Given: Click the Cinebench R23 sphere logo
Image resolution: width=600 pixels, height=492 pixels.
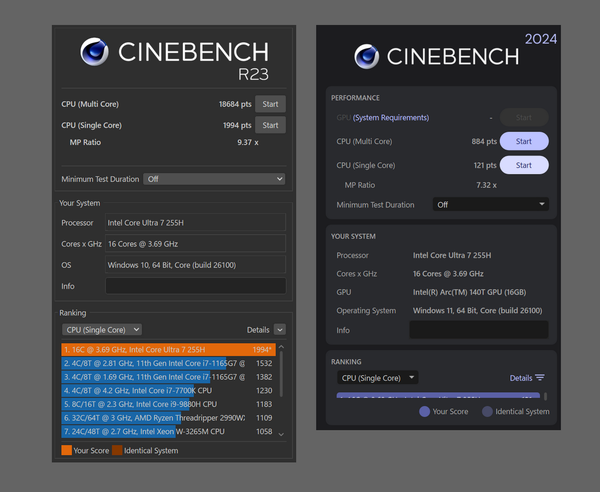Looking at the screenshot, I should point(95,51).
